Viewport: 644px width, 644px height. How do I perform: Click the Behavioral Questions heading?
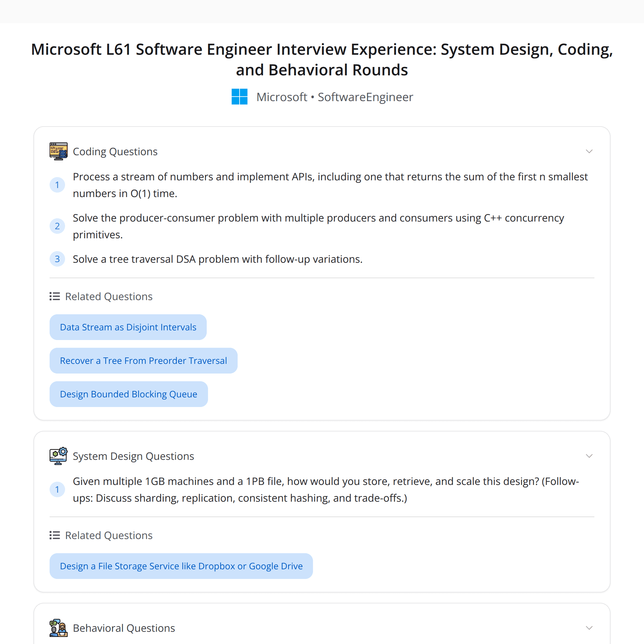pyautogui.click(x=124, y=628)
